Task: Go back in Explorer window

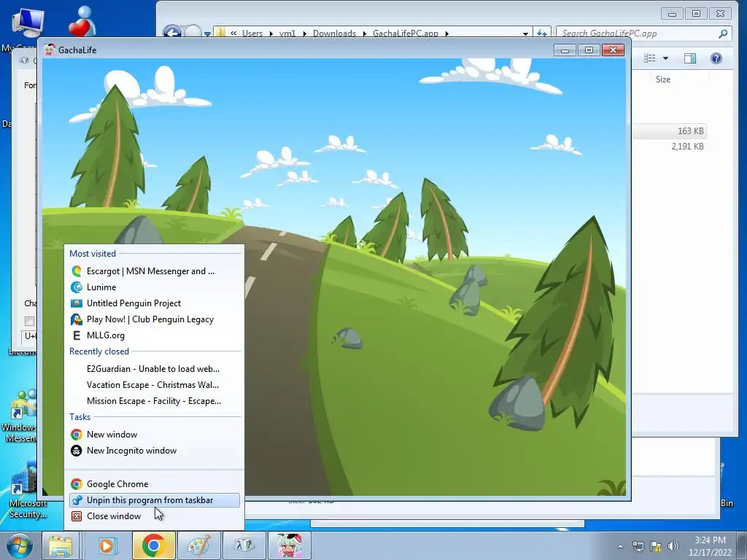Action: 172,32
